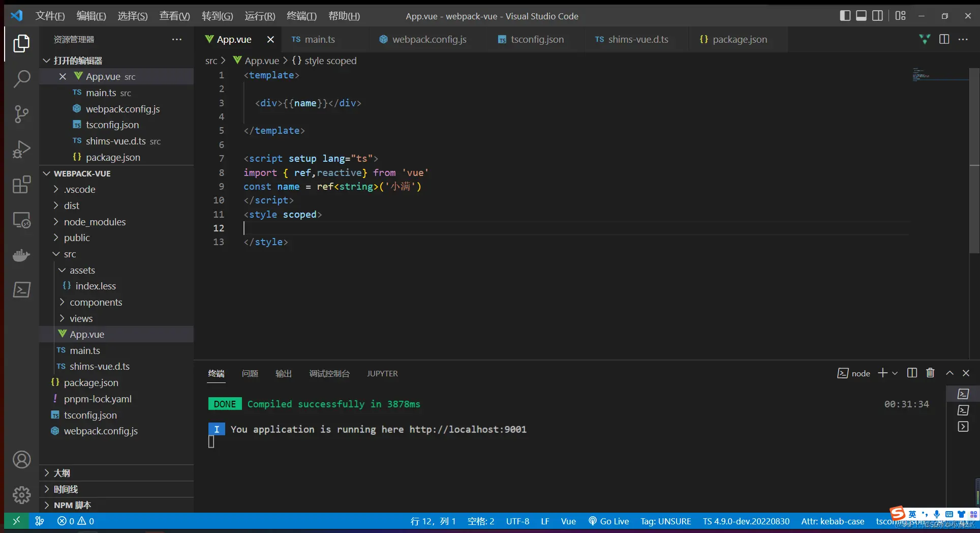Open the Accounts menu
Screen dimensions: 980x533
(x=21, y=460)
